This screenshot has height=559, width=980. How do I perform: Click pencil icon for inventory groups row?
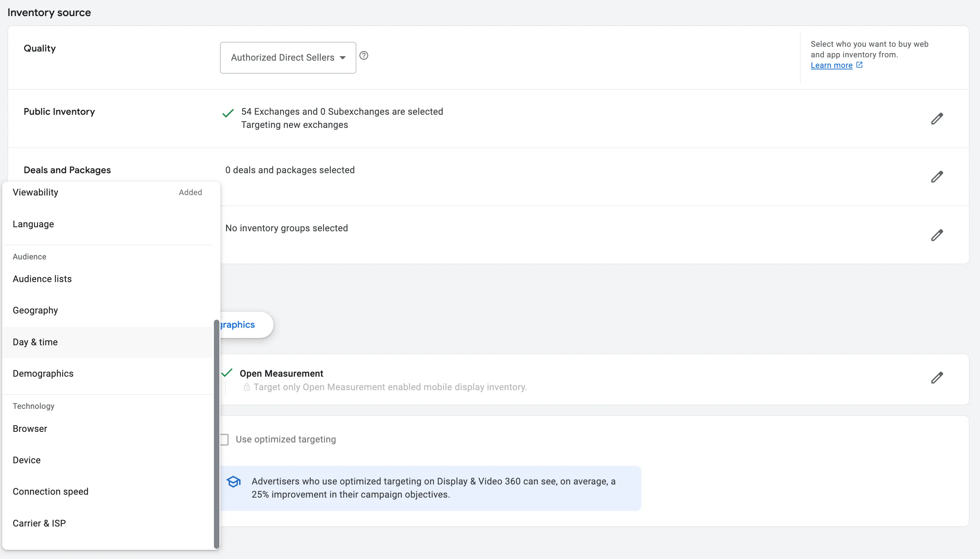pos(936,235)
